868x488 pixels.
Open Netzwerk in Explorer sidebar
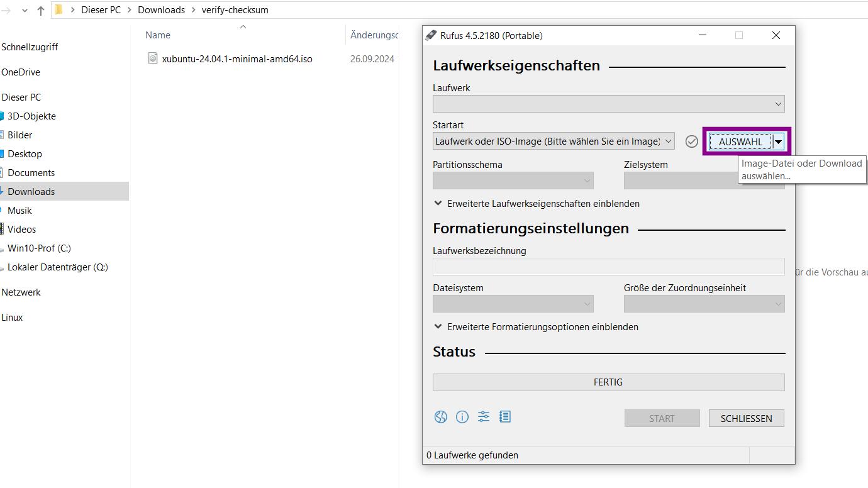pos(21,292)
